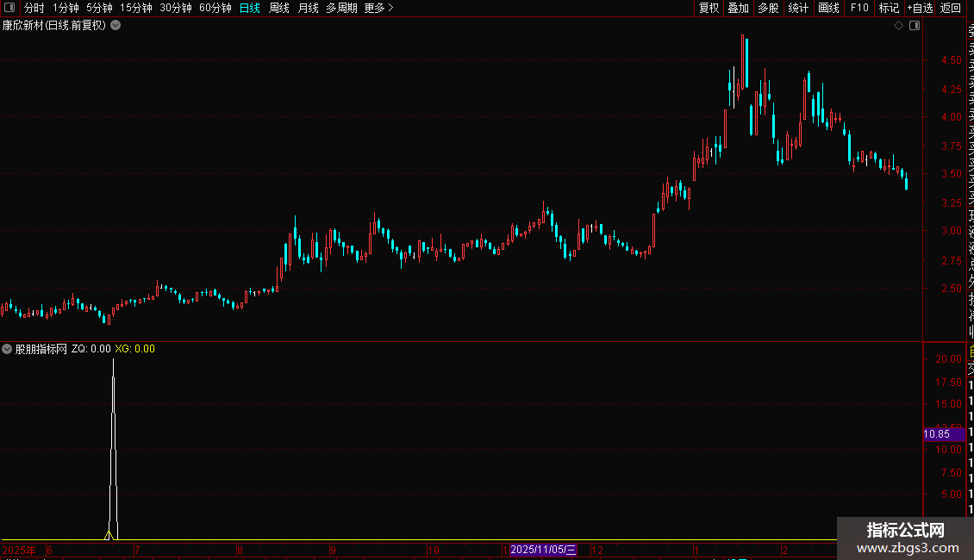The width and height of the screenshot is (974, 560).
Task: Click the yellow XG: 0.00 value
Action: (134, 349)
